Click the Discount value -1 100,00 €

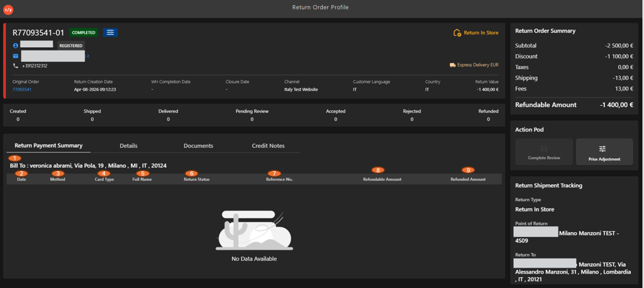(x=619, y=57)
